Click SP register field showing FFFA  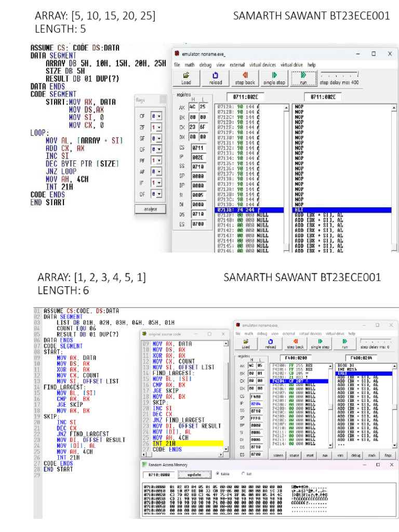256,418
